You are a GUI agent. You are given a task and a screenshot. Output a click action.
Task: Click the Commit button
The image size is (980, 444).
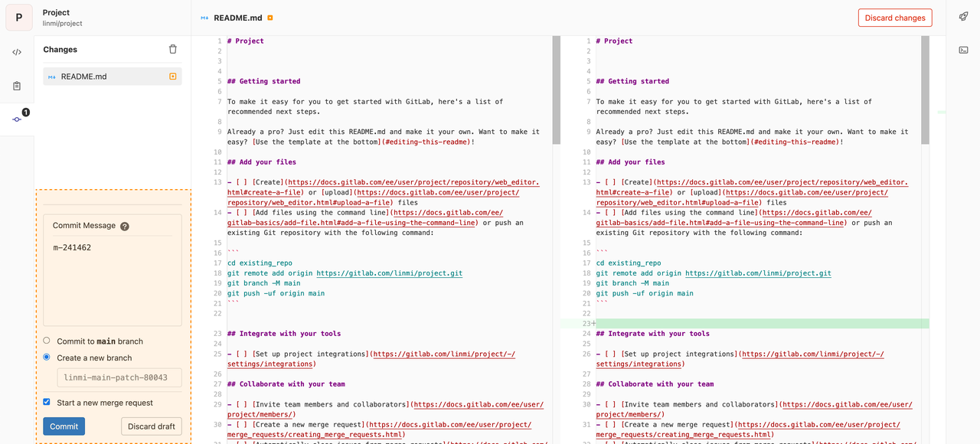tap(64, 426)
